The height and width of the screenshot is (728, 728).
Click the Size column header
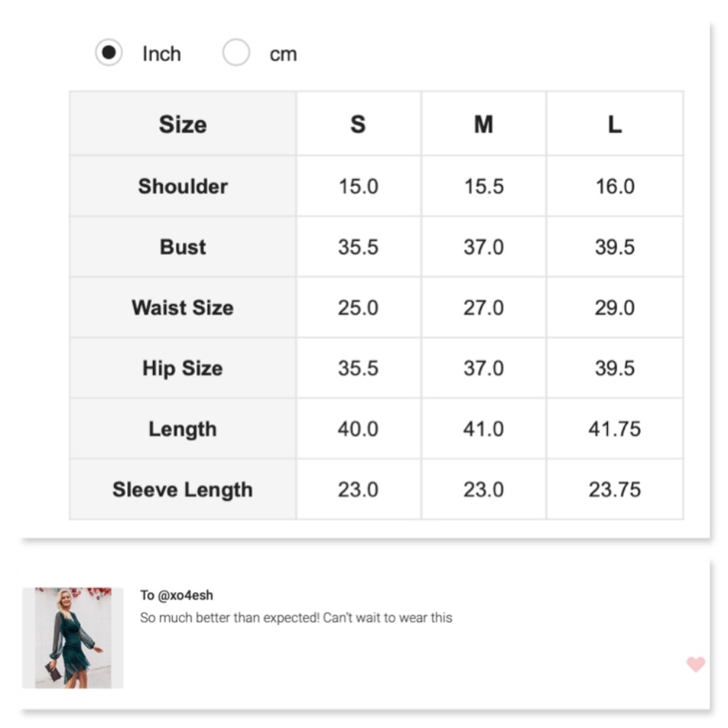click(183, 124)
